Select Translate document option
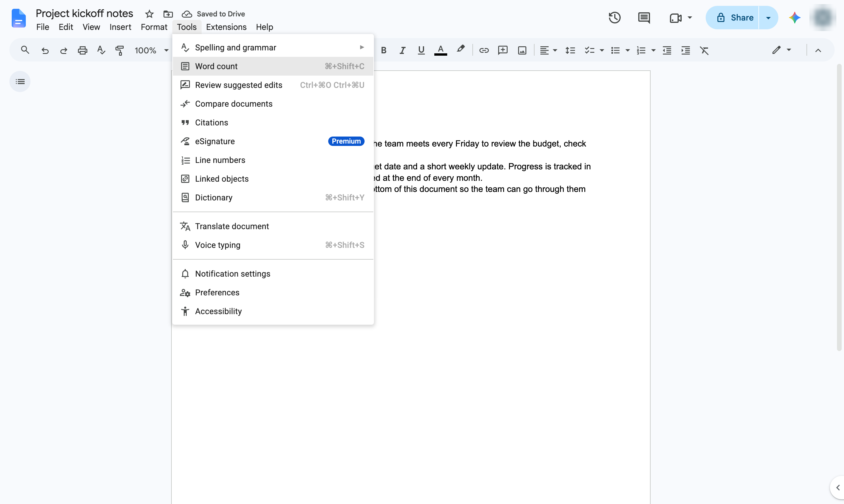Viewport: 844px width, 504px height. [273, 226]
